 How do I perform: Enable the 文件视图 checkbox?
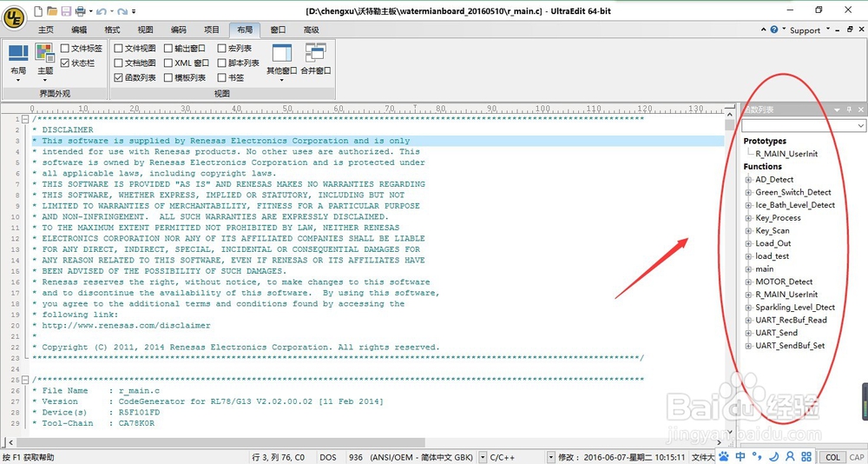[118, 49]
